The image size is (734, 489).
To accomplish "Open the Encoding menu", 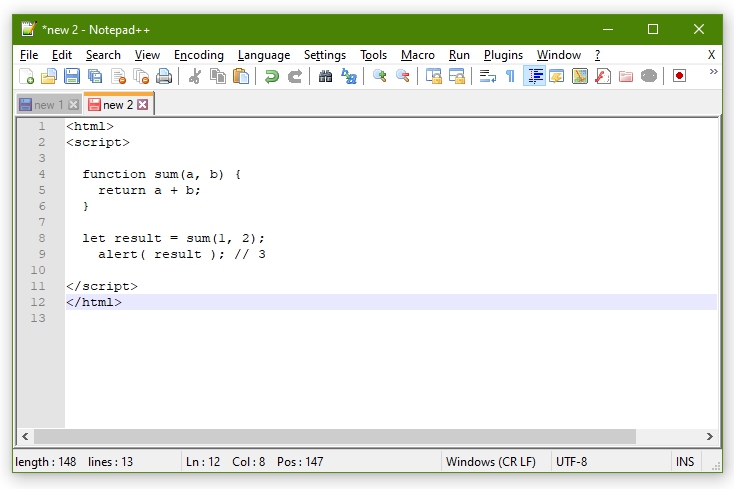I will point(199,55).
